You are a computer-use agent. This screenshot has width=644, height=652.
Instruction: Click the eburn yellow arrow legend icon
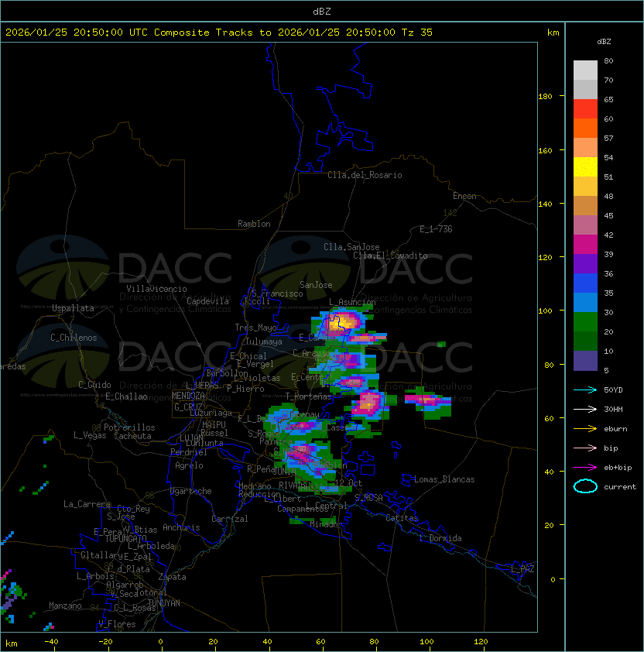(585, 429)
